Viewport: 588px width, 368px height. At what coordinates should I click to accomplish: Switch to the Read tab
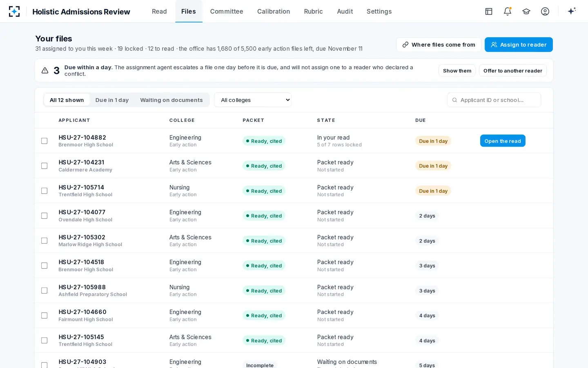pos(159,11)
